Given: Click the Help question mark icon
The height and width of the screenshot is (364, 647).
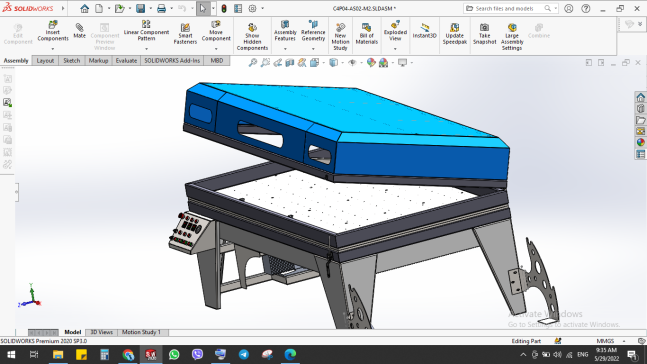Looking at the screenshot, I should pos(586,8).
